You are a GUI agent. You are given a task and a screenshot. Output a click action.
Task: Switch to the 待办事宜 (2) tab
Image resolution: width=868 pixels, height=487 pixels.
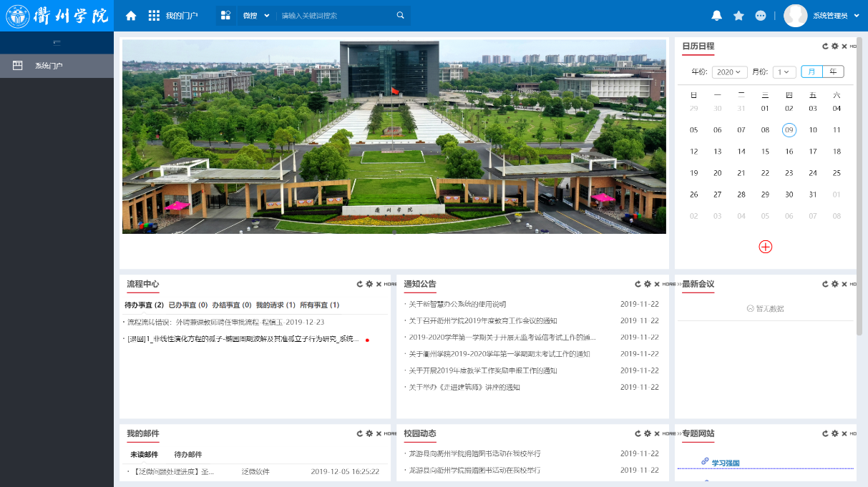click(x=144, y=305)
